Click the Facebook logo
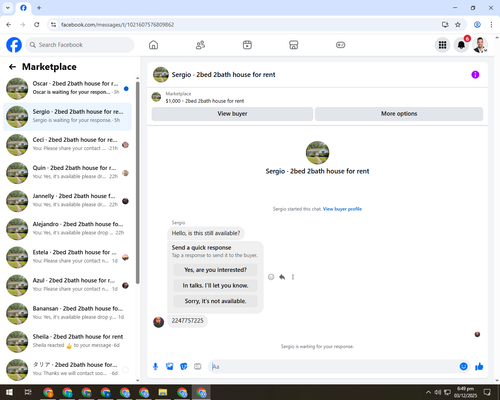 click(14, 45)
